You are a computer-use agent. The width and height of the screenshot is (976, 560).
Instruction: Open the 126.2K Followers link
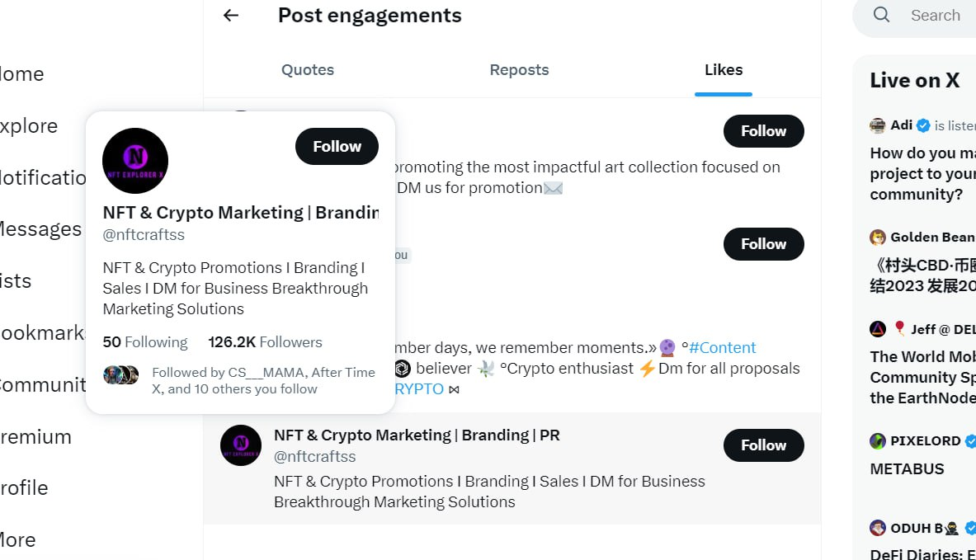(x=265, y=342)
